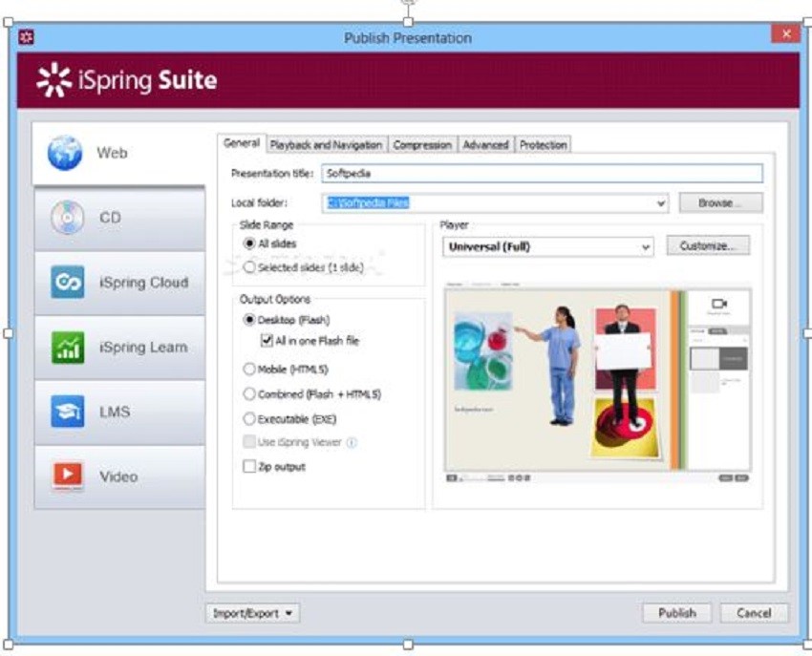Close the Publish Presentation dialog
Screen dimensions: 812x656
(x=785, y=34)
